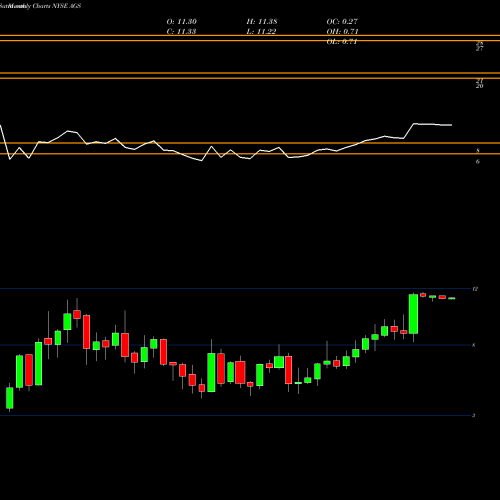Click the first green candle at far left
The image size is (500, 500).
coord(10,398)
